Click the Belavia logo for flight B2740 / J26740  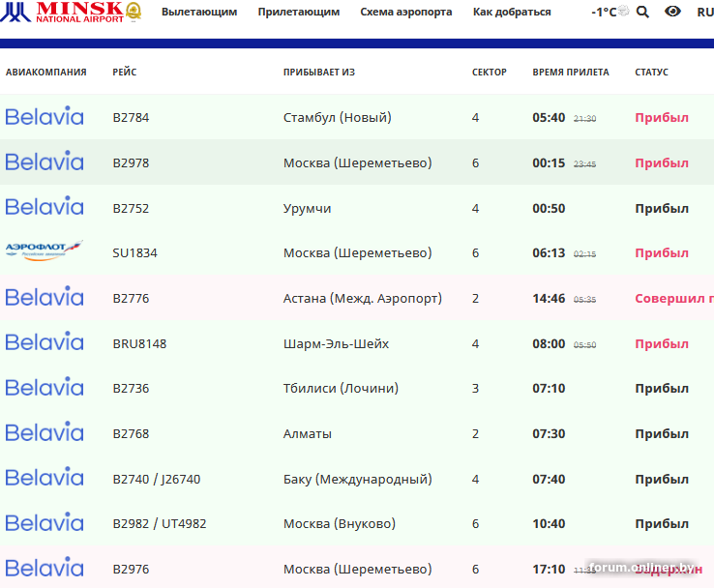[x=45, y=477]
